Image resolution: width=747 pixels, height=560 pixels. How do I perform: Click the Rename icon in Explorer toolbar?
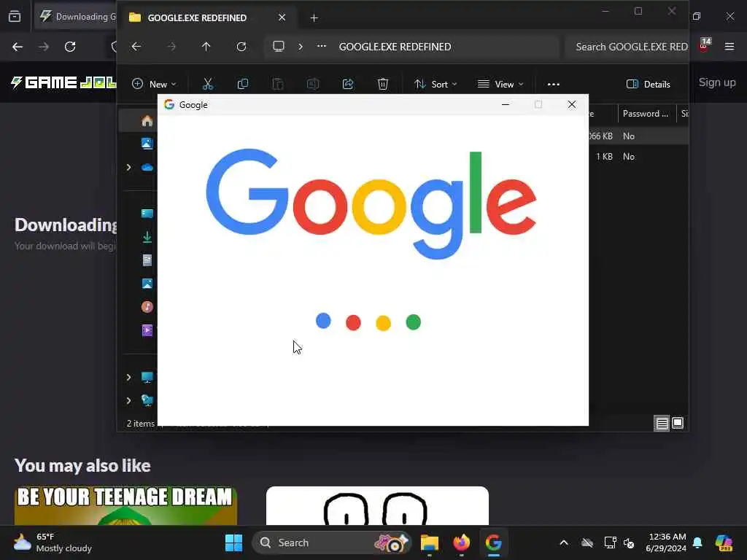(x=312, y=85)
